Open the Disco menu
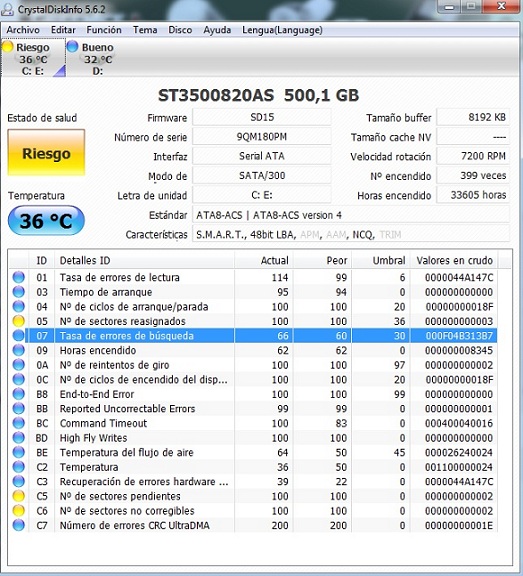 [180, 30]
